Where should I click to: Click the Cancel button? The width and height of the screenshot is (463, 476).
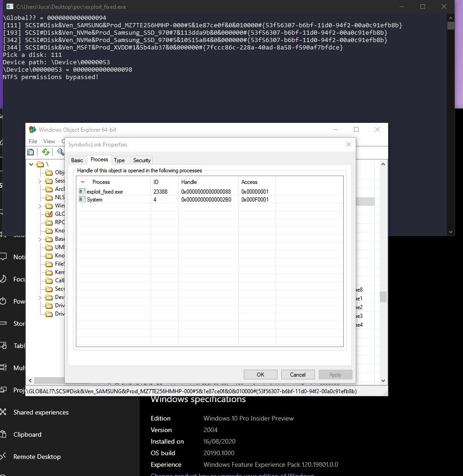[x=298, y=375]
